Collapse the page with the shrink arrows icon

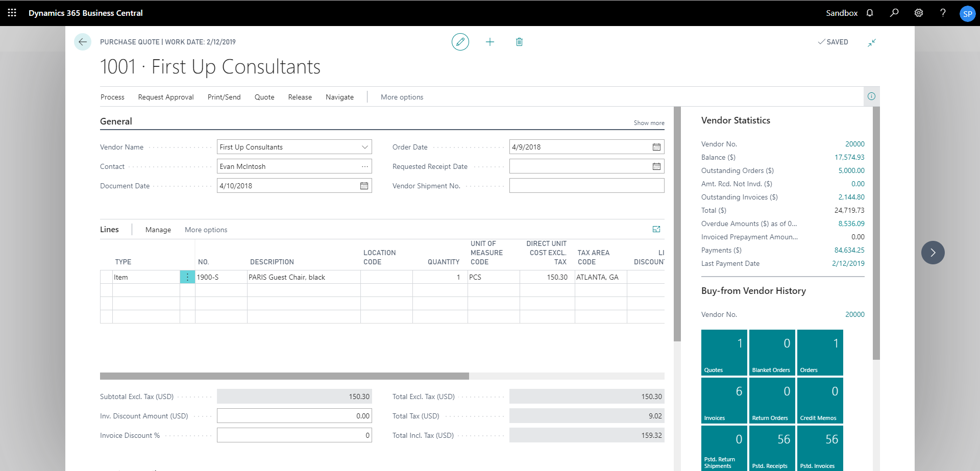[x=872, y=43]
